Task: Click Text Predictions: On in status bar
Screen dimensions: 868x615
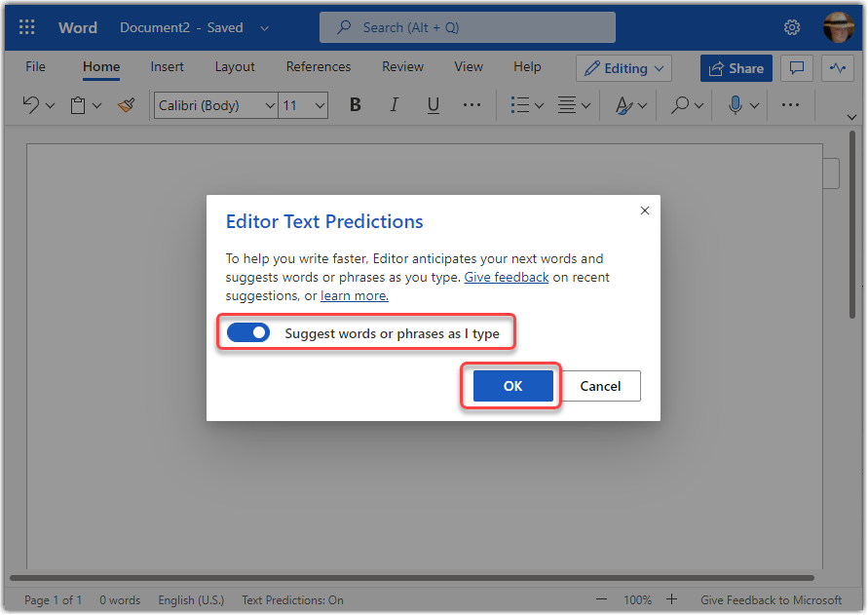Action: point(292,600)
